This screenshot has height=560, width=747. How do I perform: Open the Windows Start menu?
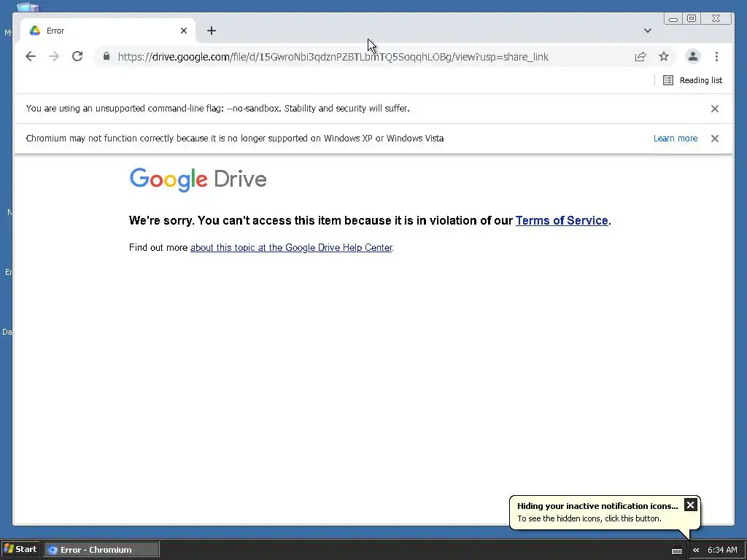(x=20, y=550)
